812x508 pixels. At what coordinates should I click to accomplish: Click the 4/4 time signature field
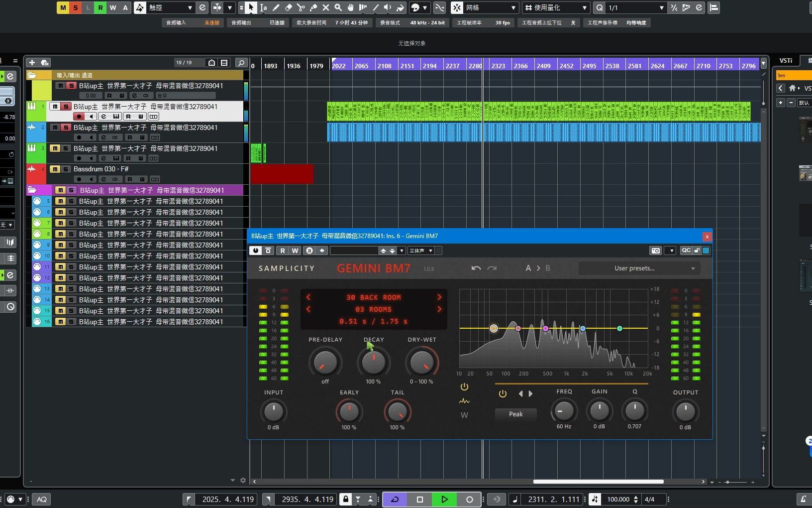click(649, 499)
